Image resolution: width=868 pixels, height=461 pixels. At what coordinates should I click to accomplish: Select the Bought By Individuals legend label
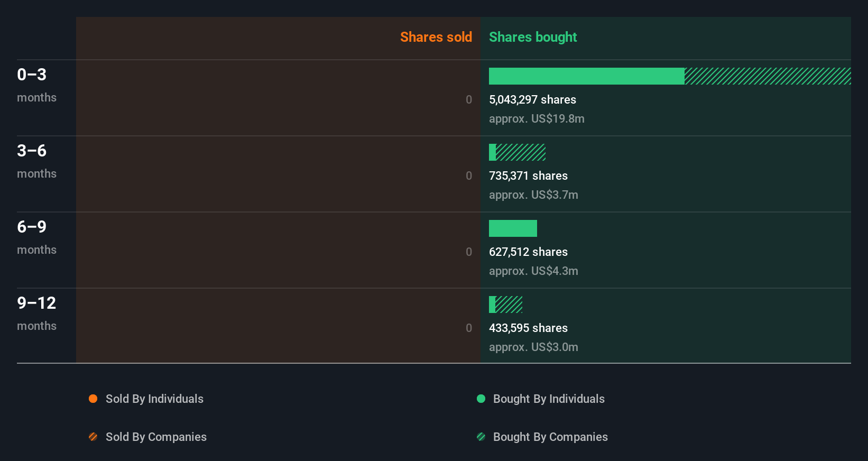tap(549, 399)
